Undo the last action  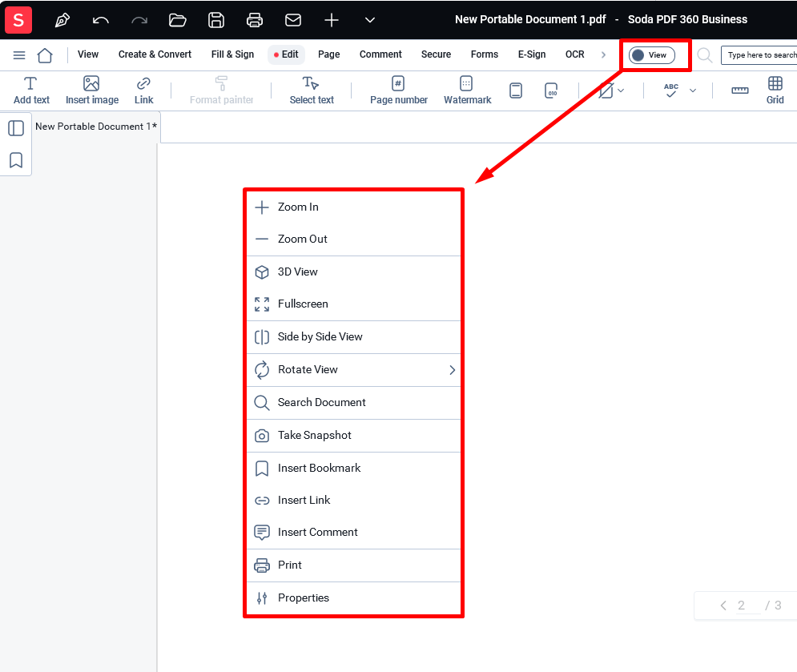pyautogui.click(x=101, y=20)
